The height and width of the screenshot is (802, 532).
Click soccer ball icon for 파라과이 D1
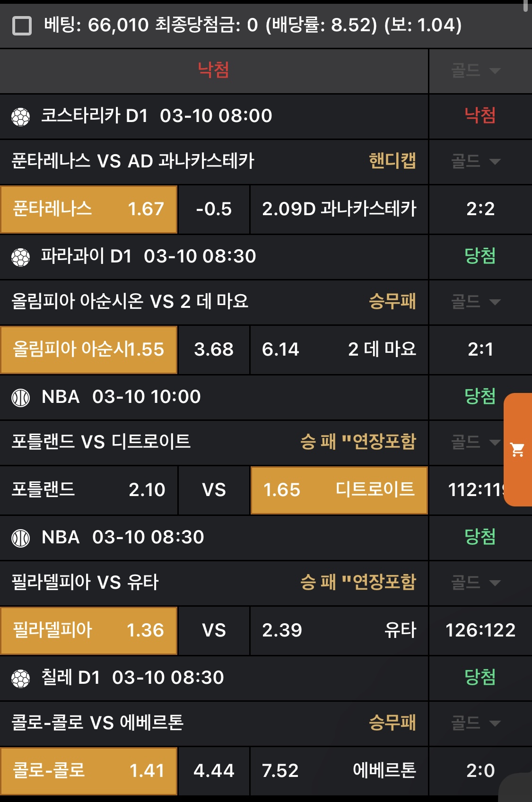pos(21,257)
